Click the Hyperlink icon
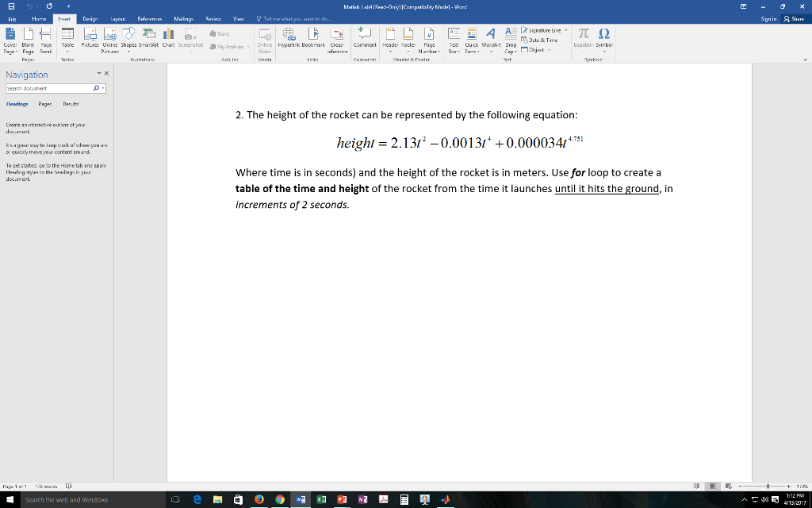The height and width of the screenshot is (508, 812). click(x=289, y=37)
